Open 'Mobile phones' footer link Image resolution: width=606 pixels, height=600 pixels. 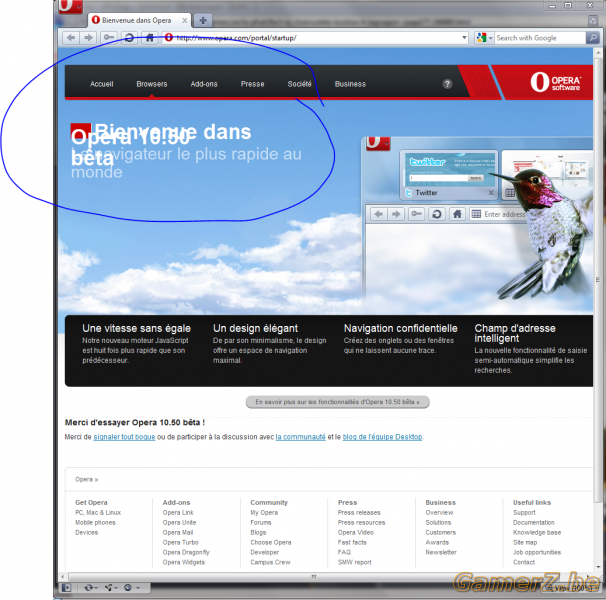click(x=95, y=523)
